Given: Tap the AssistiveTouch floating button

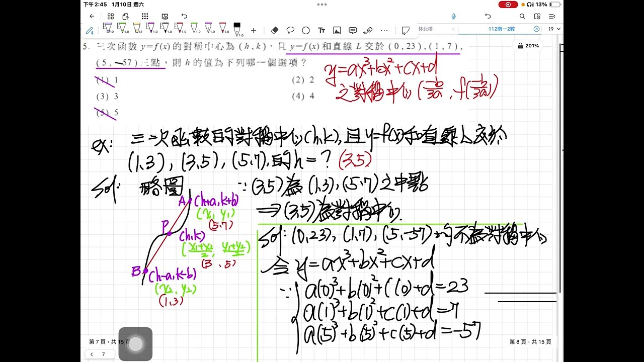Looking at the screenshot, I should pos(135,344).
